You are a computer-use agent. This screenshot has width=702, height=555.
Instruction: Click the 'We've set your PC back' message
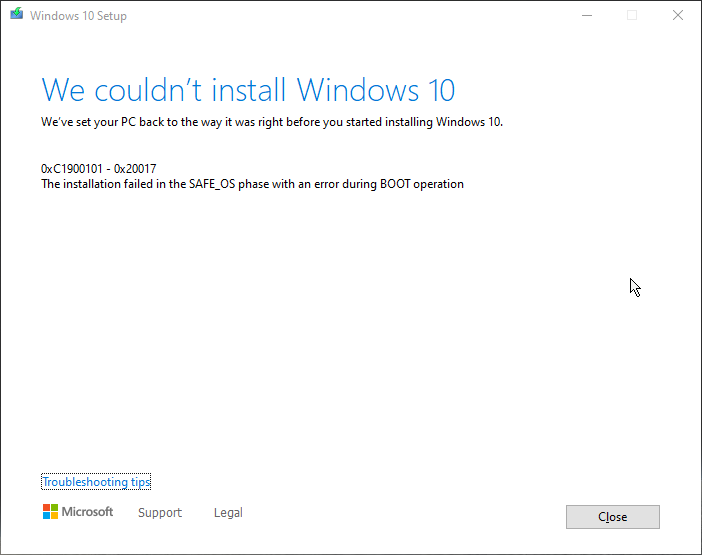[272, 122]
